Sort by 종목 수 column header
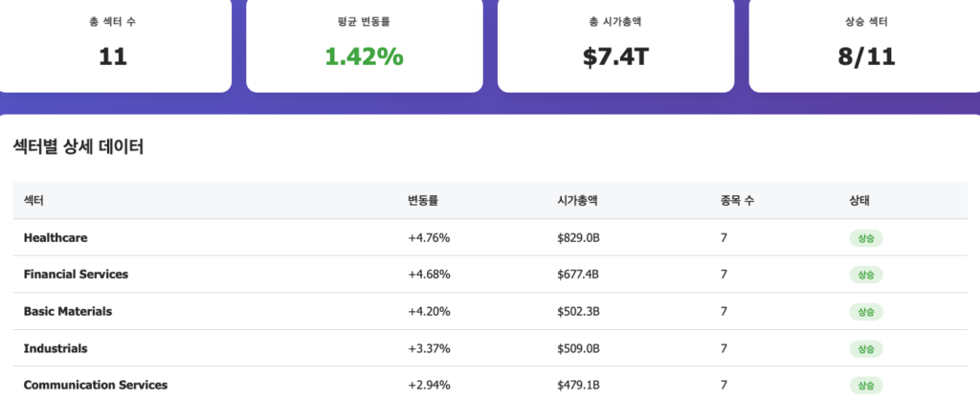This screenshot has width=980, height=400. tap(737, 201)
